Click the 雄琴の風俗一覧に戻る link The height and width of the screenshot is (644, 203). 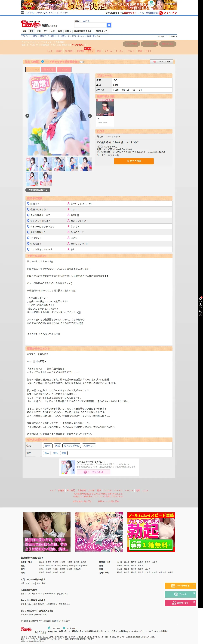(82, 501)
